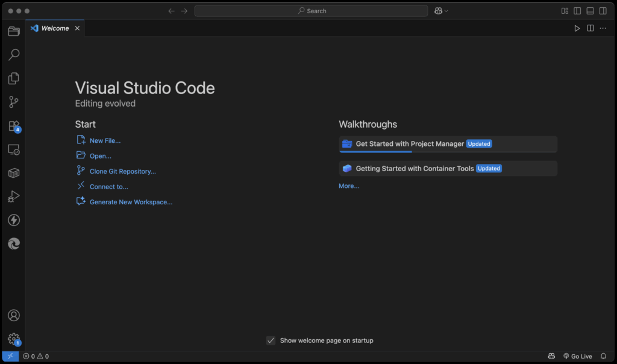Close the Welcome tab
The image size is (617, 364).
[x=77, y=28]
